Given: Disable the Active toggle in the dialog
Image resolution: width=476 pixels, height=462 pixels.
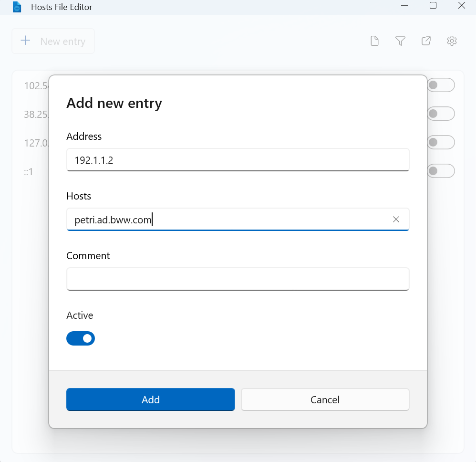Looking at the screenshot, I should coord(80,338).
